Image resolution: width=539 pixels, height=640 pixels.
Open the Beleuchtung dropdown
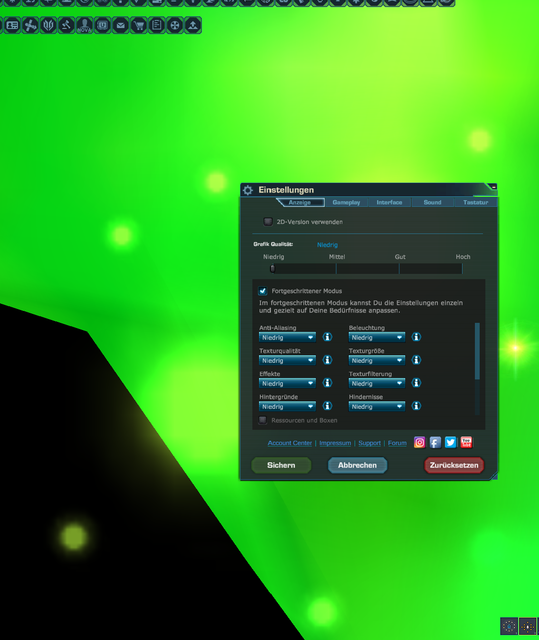(377, 338)
